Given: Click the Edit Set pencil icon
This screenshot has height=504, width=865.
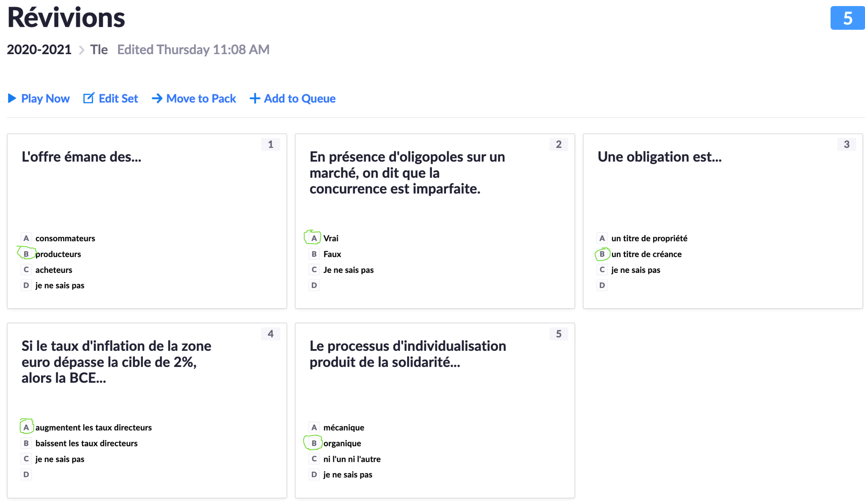Looking at the screenshot, I should click(88, 98).
